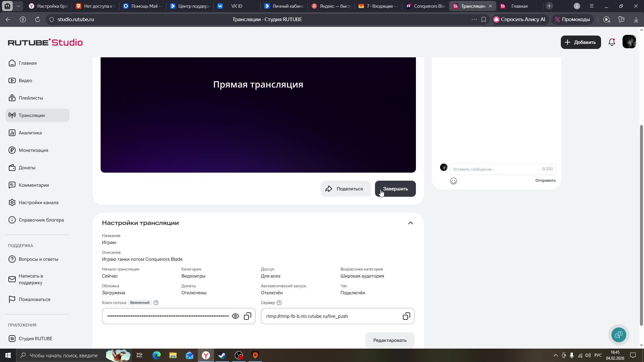Switch to VK ID tab
This screenshot has height=362, width=644.
pyautogui.click(x=236, y=6)
